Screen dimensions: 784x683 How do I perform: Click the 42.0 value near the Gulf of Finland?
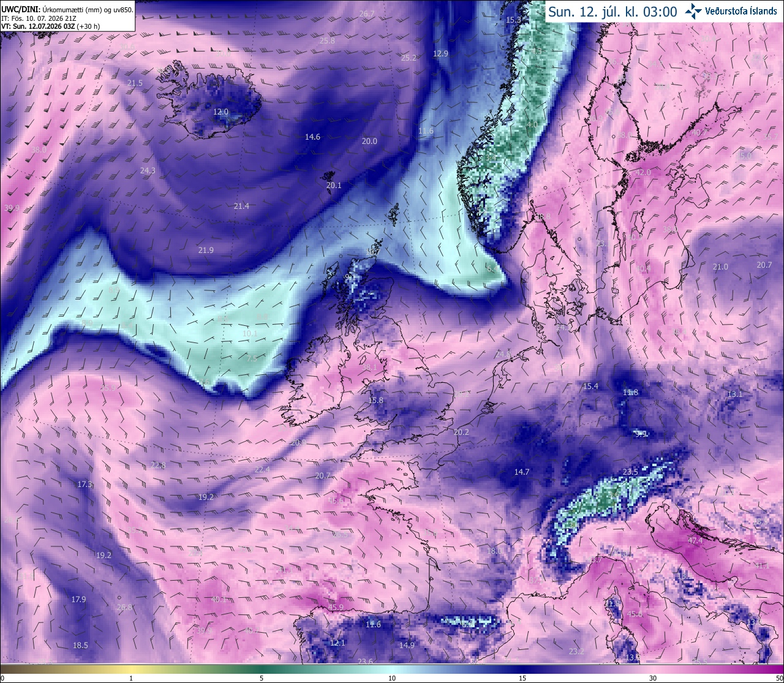(x=643, y=173)
